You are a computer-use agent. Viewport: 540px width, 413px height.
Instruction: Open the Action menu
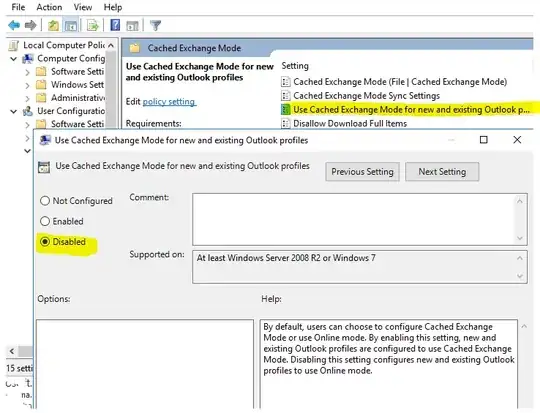click(49, 7)
